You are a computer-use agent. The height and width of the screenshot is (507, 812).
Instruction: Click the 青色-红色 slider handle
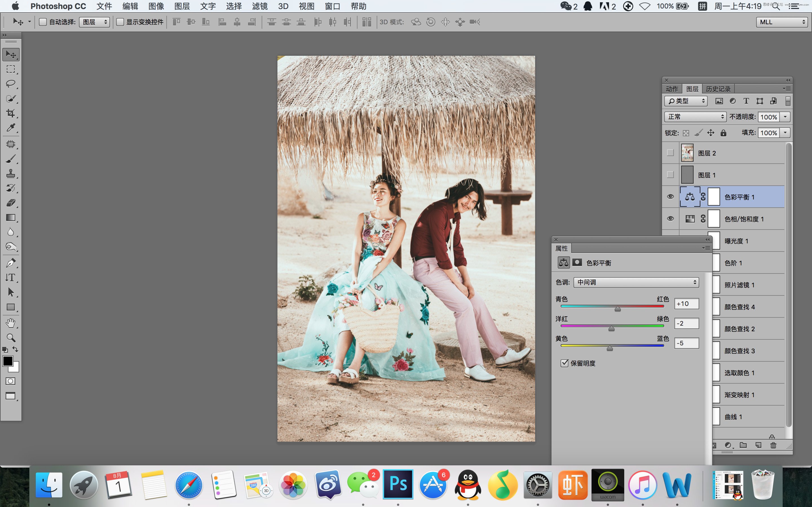point(617,309)
